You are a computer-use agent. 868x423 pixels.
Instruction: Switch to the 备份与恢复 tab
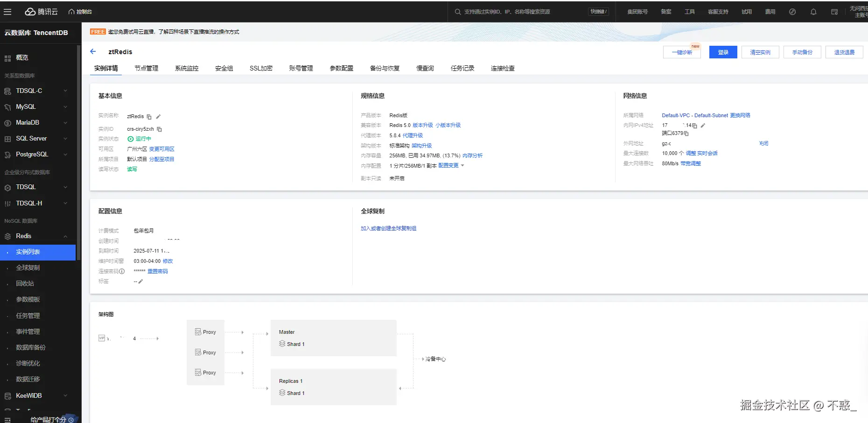(385, 68)
